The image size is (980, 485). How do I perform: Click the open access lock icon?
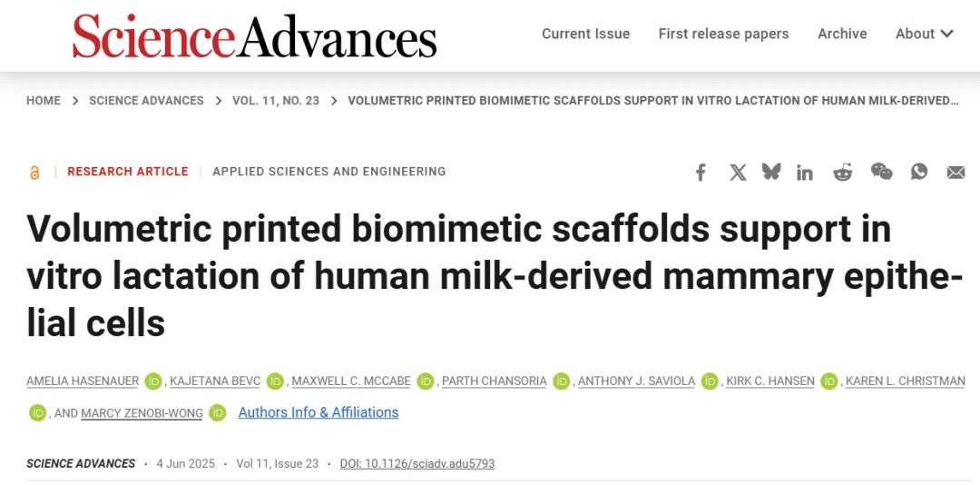pyautogui.click(x=34, y=172)
